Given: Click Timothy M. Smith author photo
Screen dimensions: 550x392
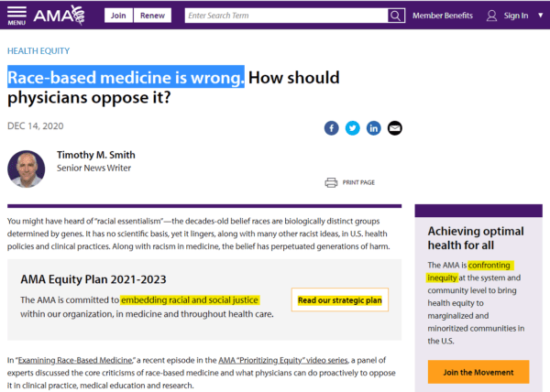Looking at the screenshot, I should pyautogui.click(x=27, y=169).
